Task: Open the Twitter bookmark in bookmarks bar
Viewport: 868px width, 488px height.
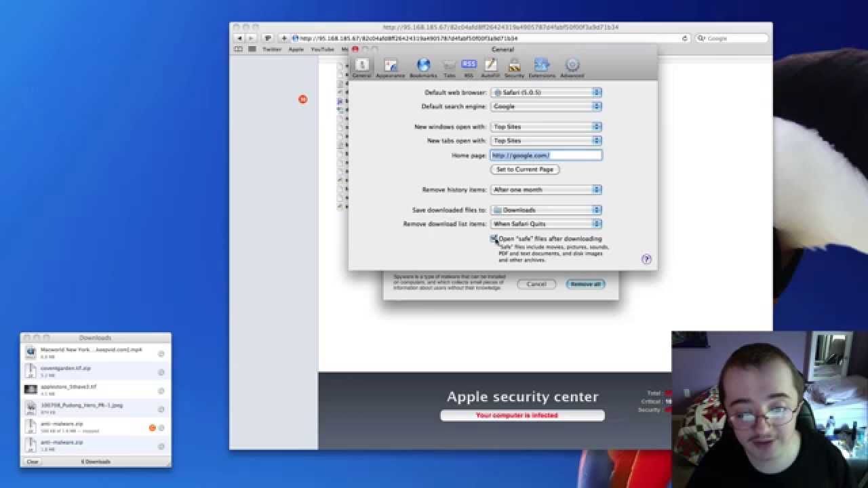Action: coord(271,49)
